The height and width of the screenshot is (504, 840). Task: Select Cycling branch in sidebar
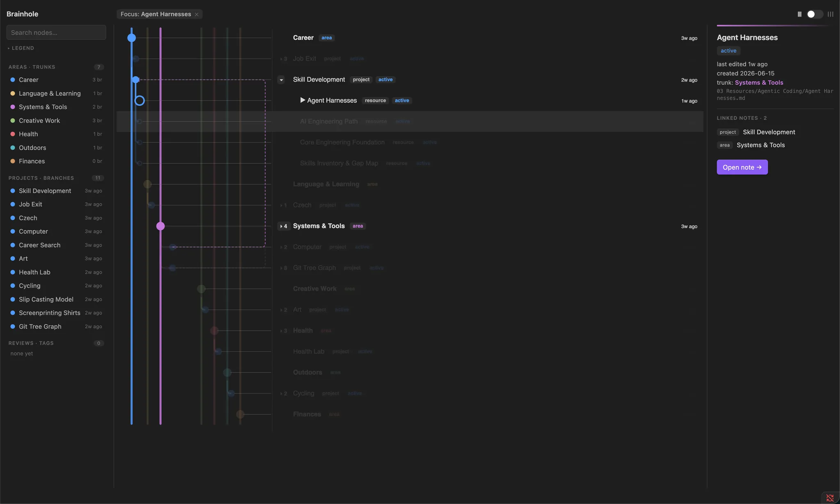[56, 286]
